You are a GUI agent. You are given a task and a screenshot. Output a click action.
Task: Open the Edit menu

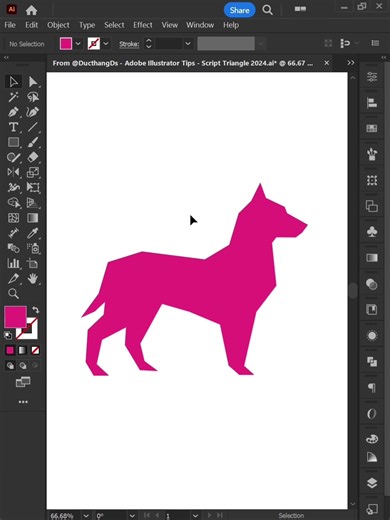click(32, 25)
